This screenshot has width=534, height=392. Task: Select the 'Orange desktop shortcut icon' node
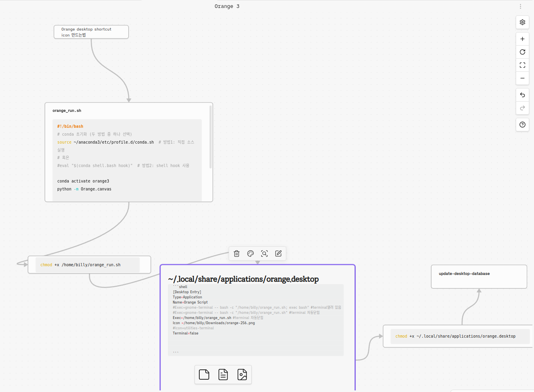(91, 32)
